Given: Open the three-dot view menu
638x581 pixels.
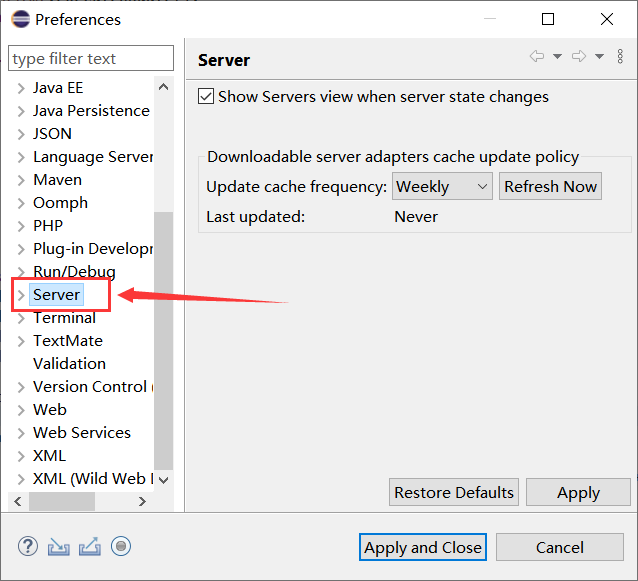Looking at the screenshot, I should [620, 57].
